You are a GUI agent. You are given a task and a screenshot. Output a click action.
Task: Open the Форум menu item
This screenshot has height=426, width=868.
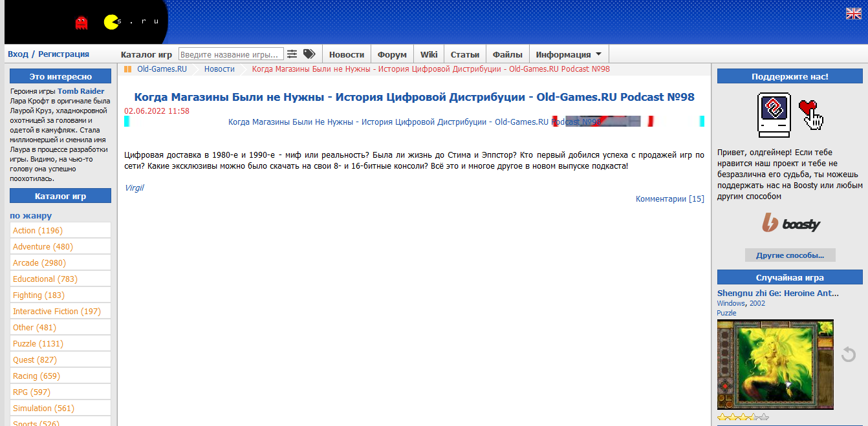point(392,54)
